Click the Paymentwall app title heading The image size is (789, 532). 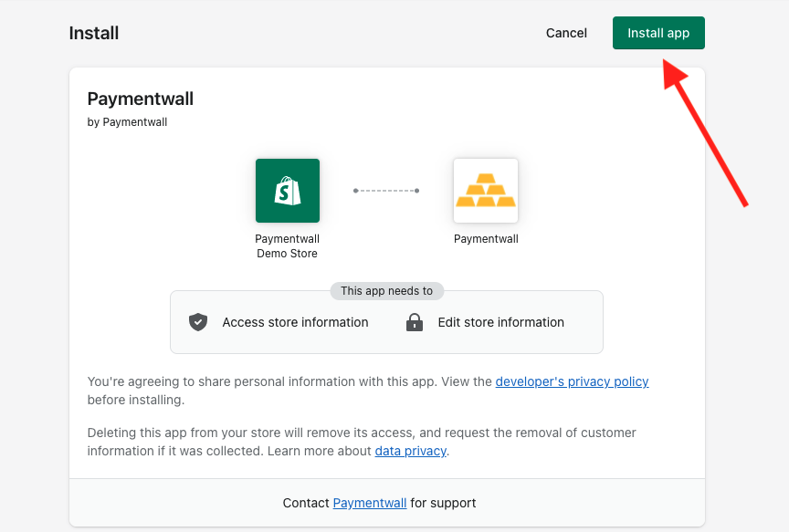coord(141,99)
